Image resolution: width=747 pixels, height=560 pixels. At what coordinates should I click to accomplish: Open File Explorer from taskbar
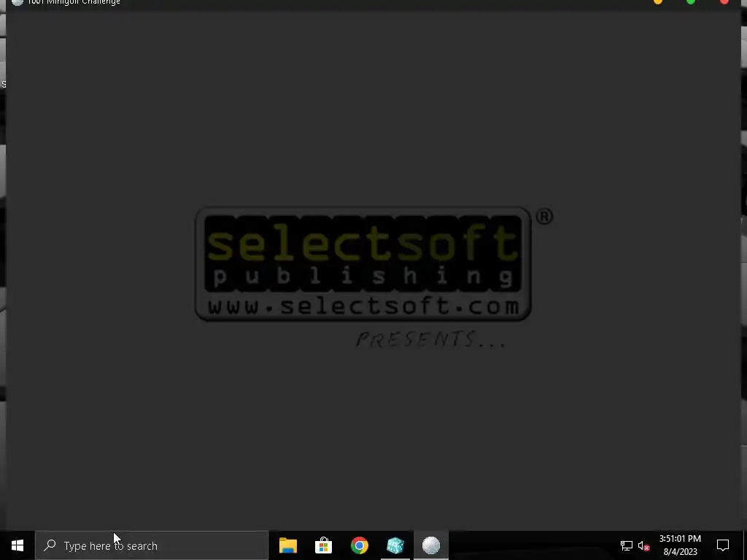tap(287, 545)
